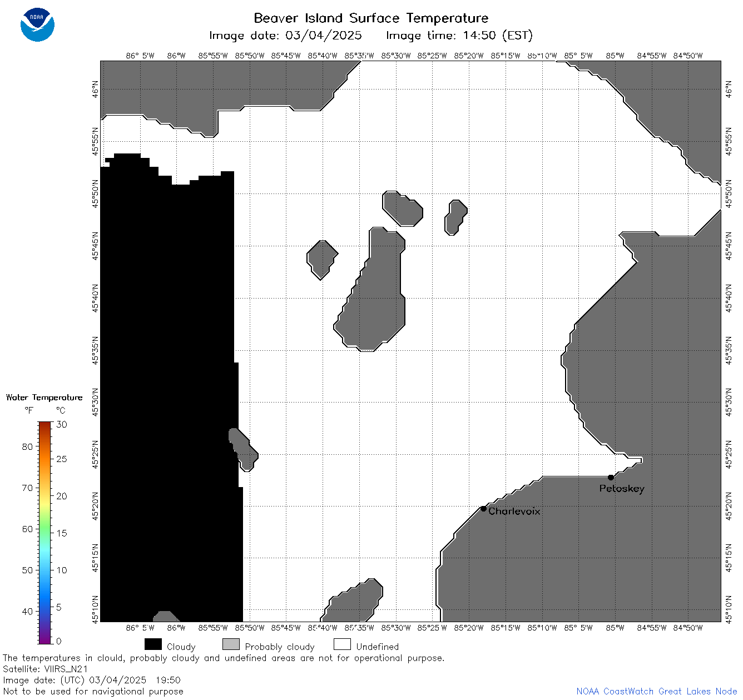Viewport: 743px width, 700px height.
Task: Click the 'Undefined' legend label
Action: (378, 647)
